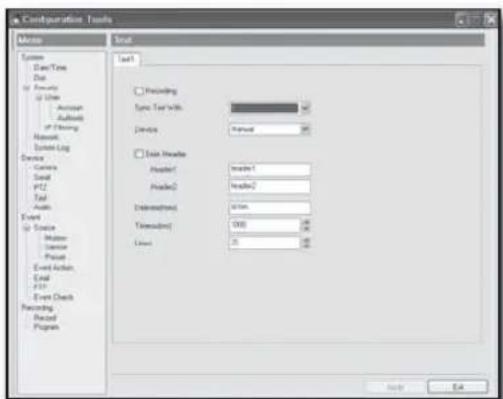Select Preset under Source
The image size is (503, 399).
pyautogui.click(x=55, y=257)
